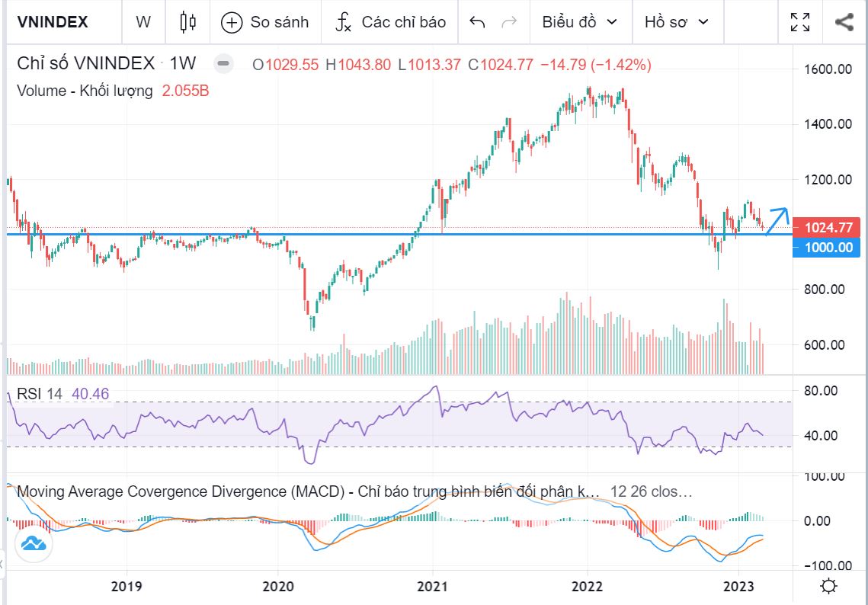This screenshot has height=605, width=868.
Task: Click the So sánh compare button
Action: coord(264,22)
